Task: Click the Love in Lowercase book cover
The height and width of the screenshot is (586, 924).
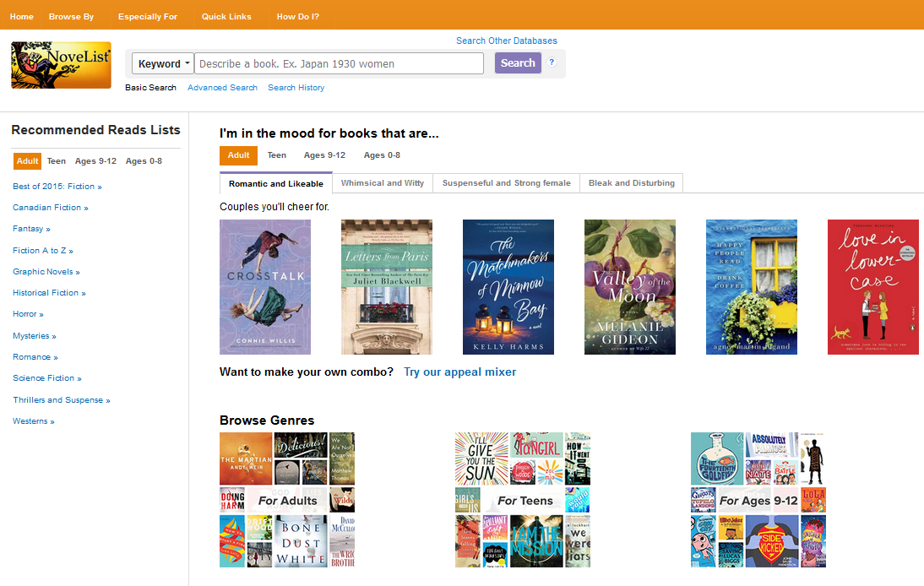Action: click(873, 287)
